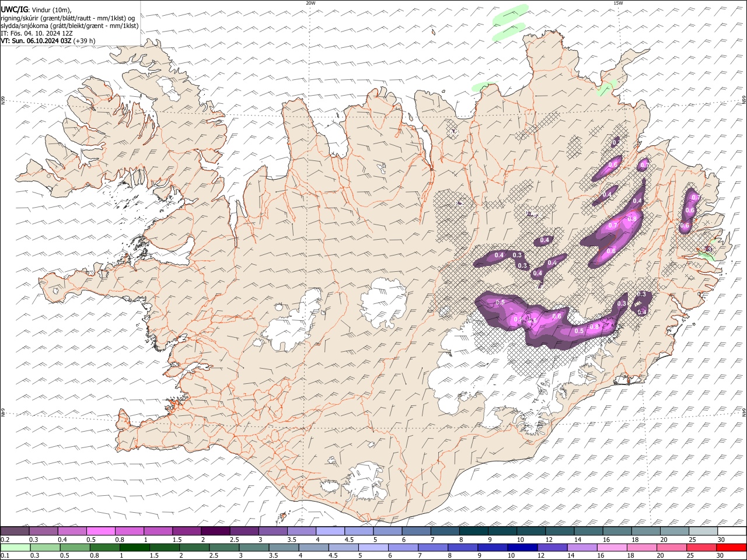Viewport: 747px width, 560px height.
Task: Click the white top-row swatch after 30
Action: click(731, 531)
